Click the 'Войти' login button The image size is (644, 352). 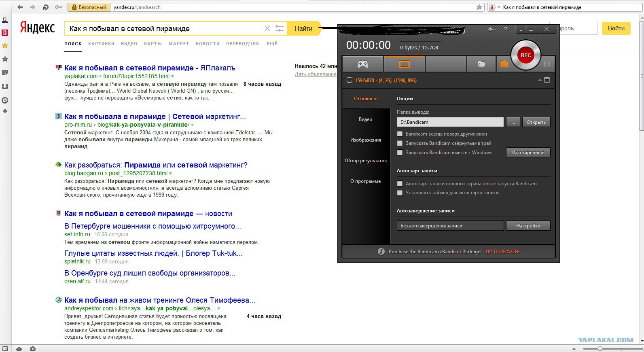[616, 28]
